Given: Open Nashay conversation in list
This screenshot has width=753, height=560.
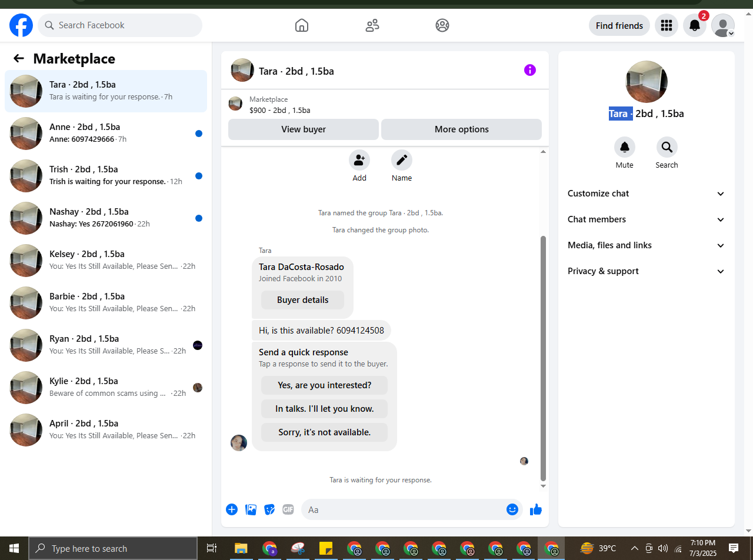Looking at the screenshot, I should coord(106,218).
